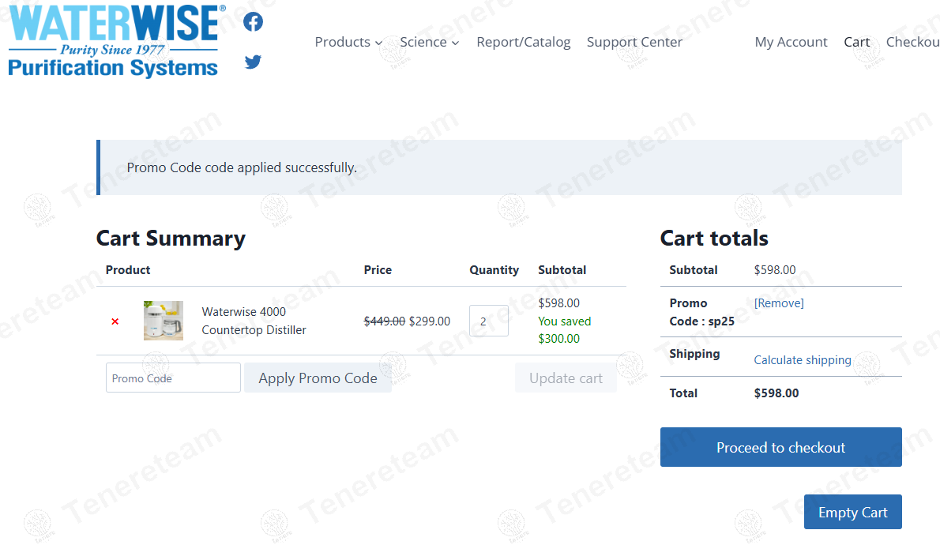Expand the Products menu dropdown

348,42
